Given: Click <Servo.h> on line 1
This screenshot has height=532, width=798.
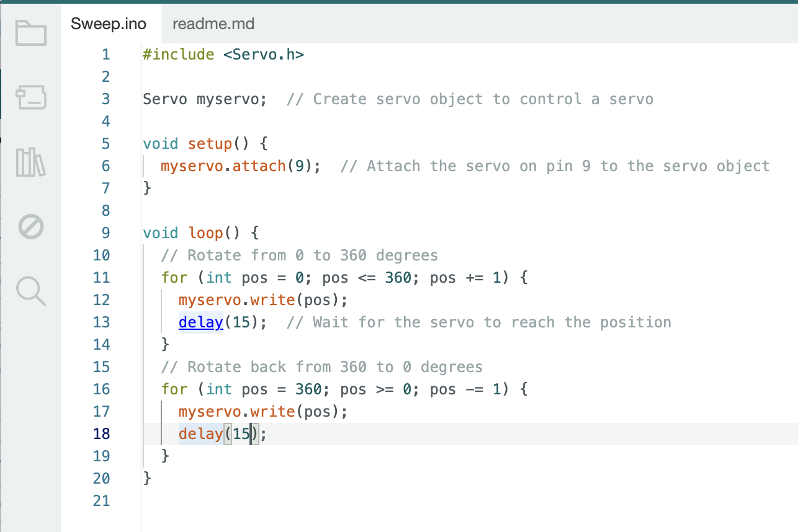Looking at the screenshot, I should coord(264,55).
